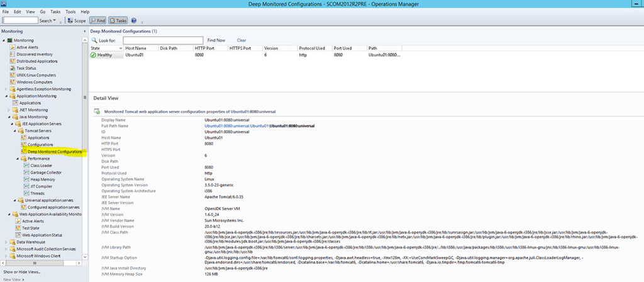Collapse the Performance folder

(x=18, y=158)
